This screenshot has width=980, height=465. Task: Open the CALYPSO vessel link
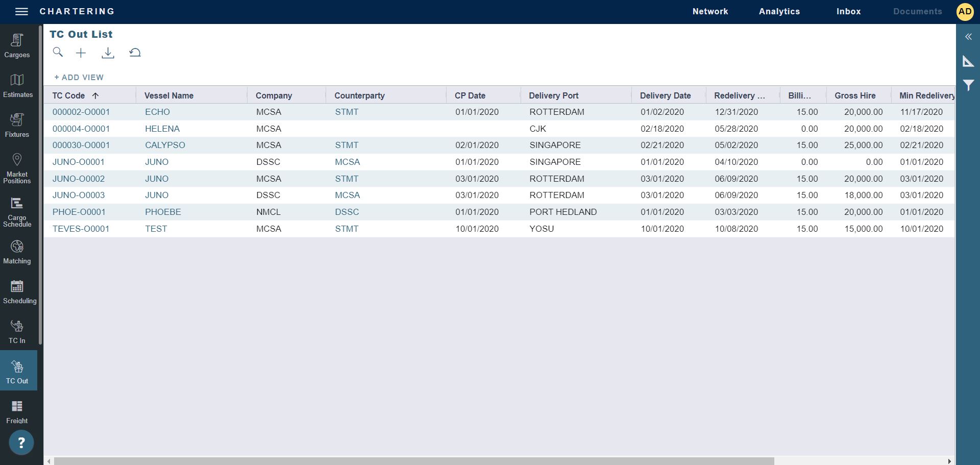click(165, 145)
